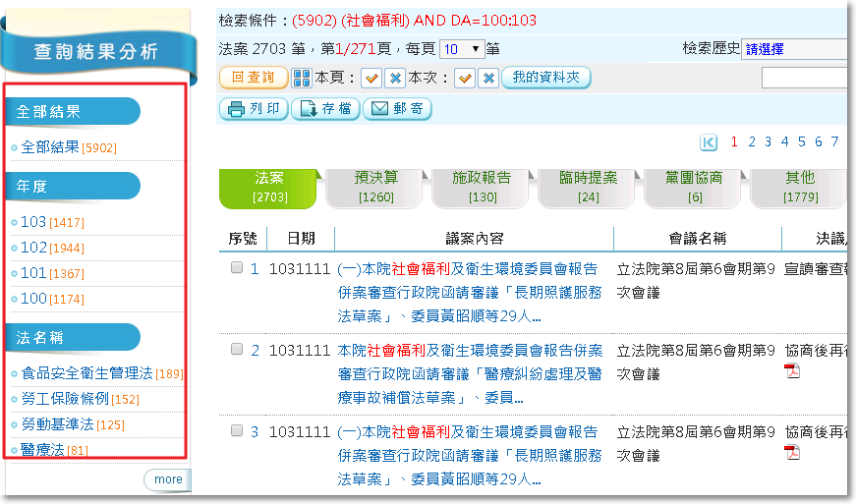This screenshot has height=504, width=856.
Task: Click the grid view icon beside 回查詢
Action: (x=303, y=79)
